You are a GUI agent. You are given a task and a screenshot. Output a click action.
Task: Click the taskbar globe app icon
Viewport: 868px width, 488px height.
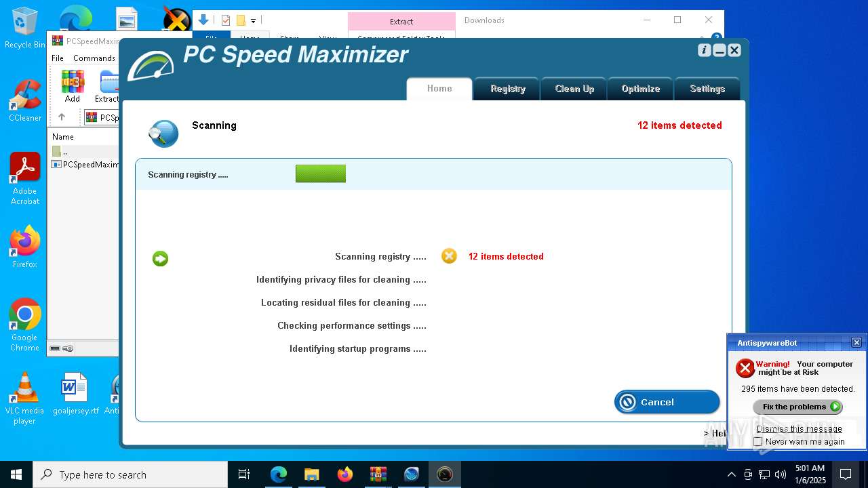click(412, 474)
